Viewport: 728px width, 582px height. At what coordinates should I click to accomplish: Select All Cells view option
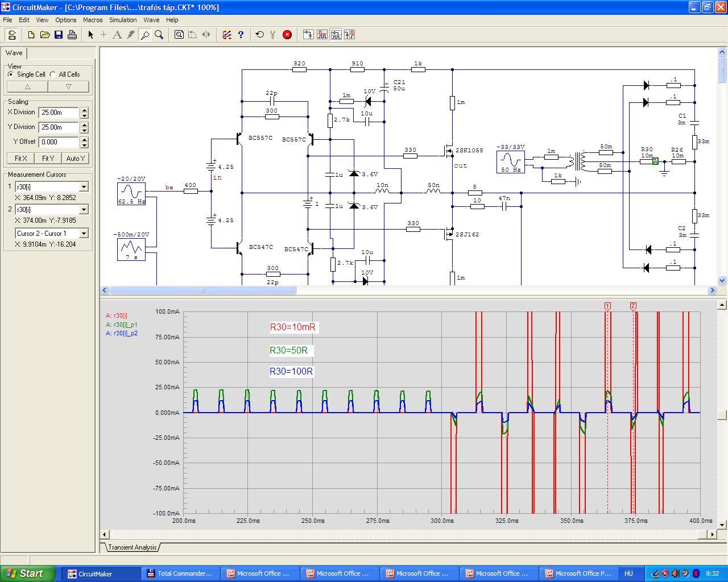(x=53, y=74)
